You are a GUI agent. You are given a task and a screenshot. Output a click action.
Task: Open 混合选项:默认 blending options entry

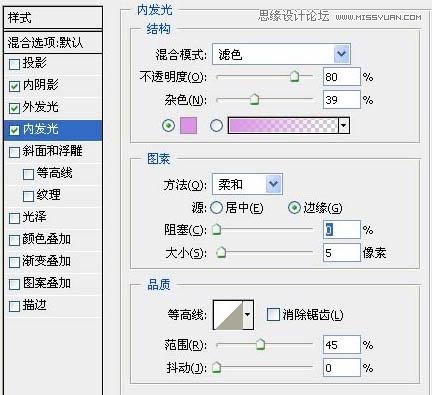click(x=53, y=42)
